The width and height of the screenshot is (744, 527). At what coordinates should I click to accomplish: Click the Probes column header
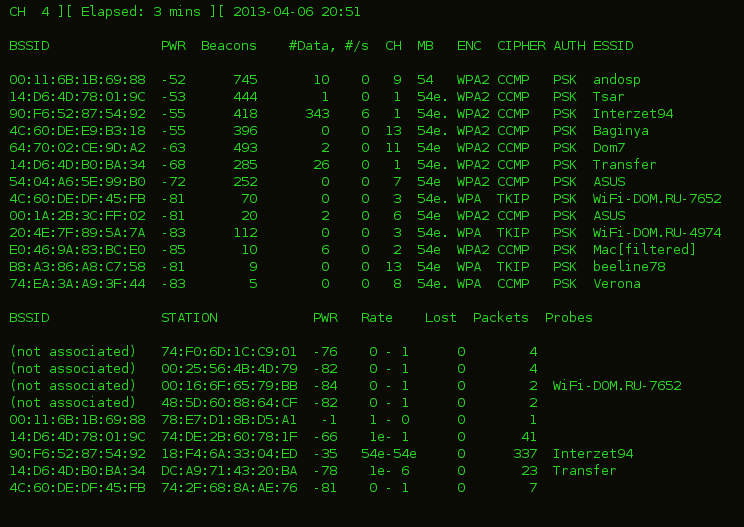(x=569, y=318)
